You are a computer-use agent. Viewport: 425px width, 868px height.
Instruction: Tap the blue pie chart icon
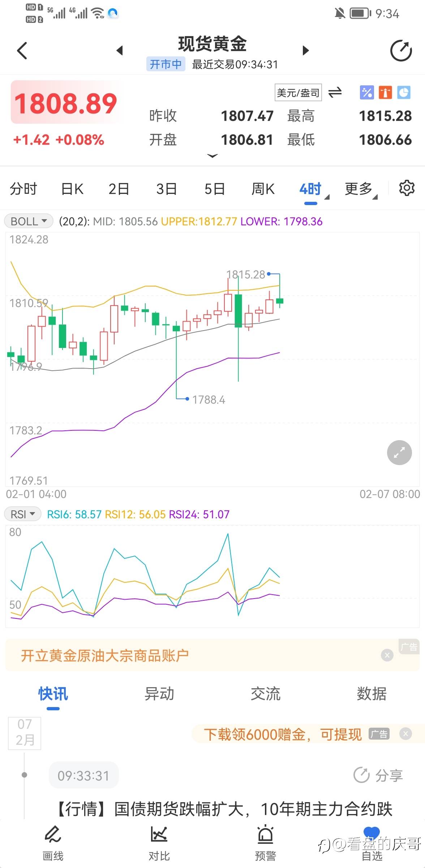pyautogui.click(x=404, y=93)
